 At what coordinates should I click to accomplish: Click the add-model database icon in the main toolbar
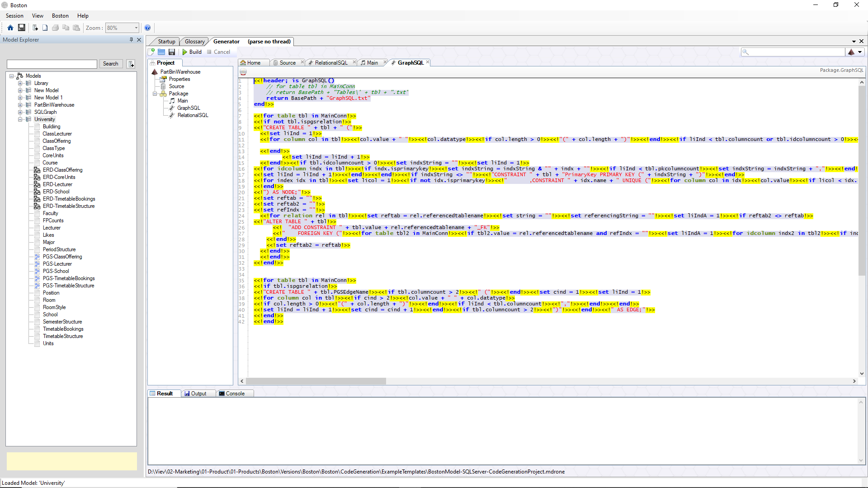(x=35, y=28)
